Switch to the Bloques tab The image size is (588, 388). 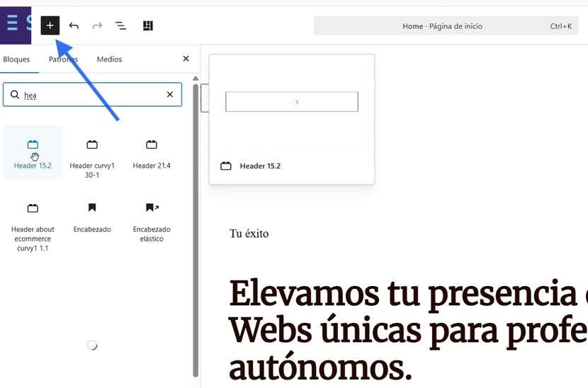16,59
